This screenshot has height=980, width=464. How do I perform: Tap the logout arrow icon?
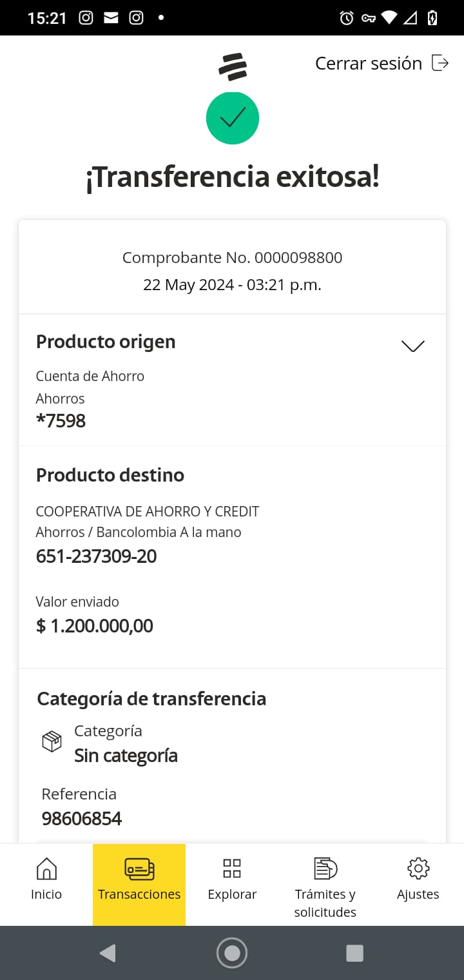[x=440, y=63]
